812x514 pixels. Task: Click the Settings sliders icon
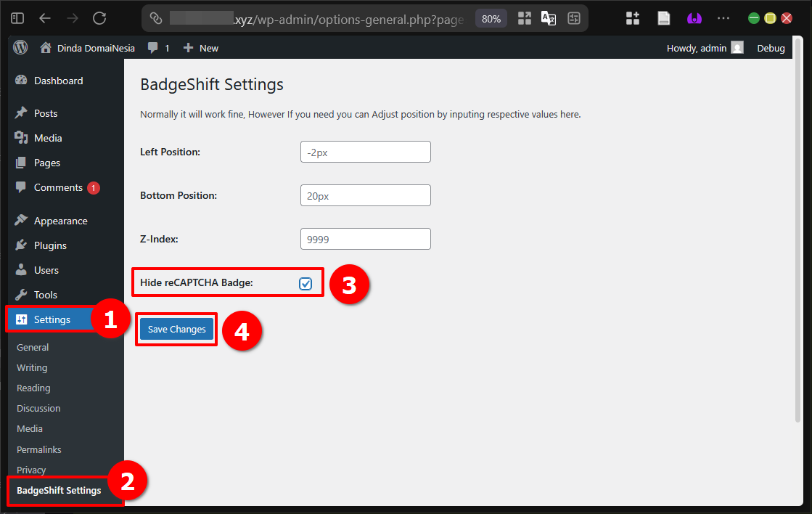[x=21, y=319]
